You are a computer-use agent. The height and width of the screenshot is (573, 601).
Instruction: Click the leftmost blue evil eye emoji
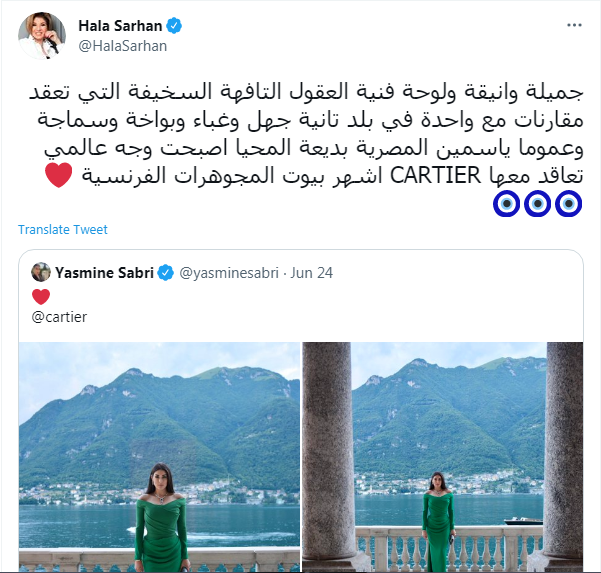click(x=506, y=204)
